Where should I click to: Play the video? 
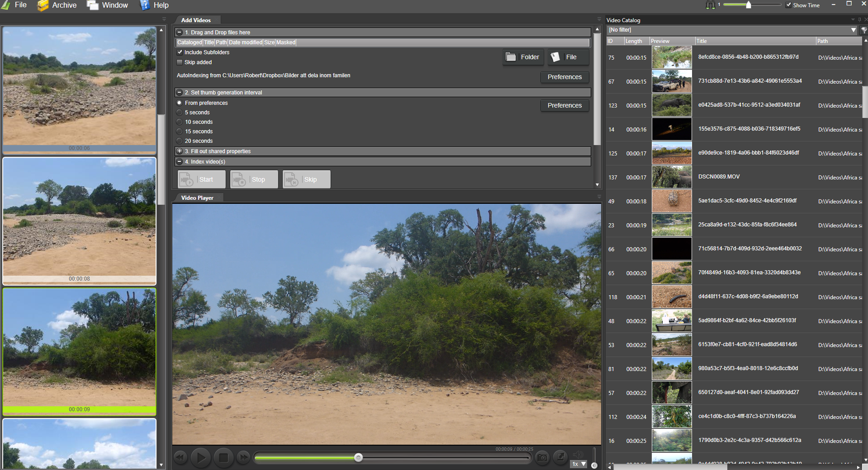pos(201,458)
